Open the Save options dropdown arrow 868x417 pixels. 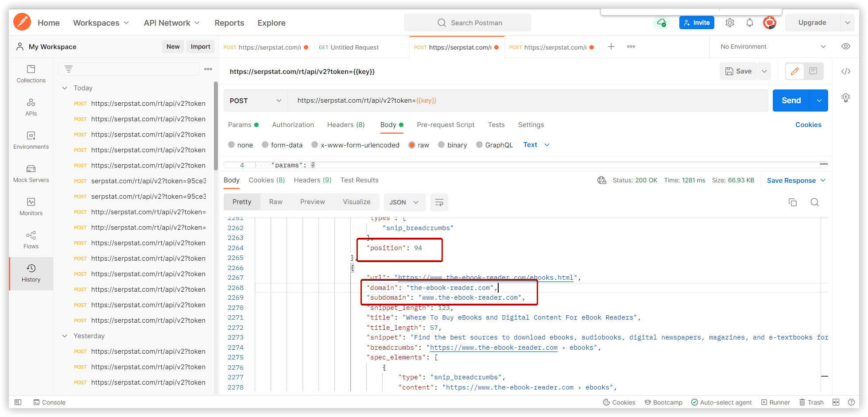click(x=764, y=71)
